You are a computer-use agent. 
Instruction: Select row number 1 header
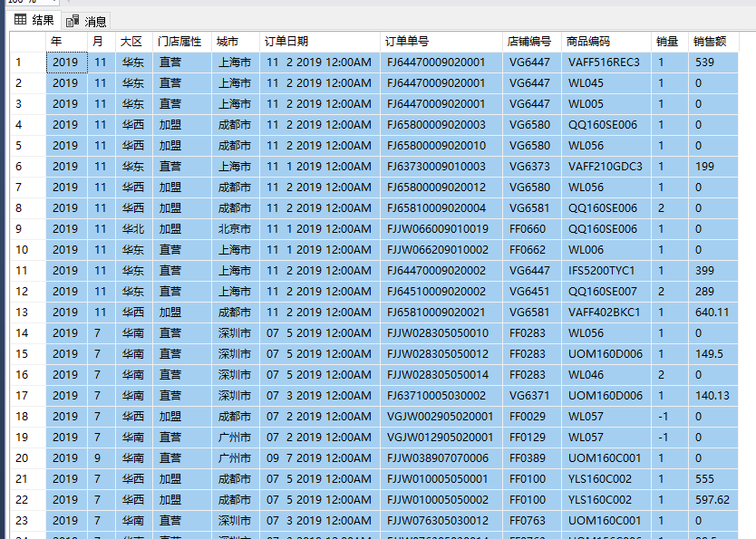pyautogui.click(x=28, y=63)
